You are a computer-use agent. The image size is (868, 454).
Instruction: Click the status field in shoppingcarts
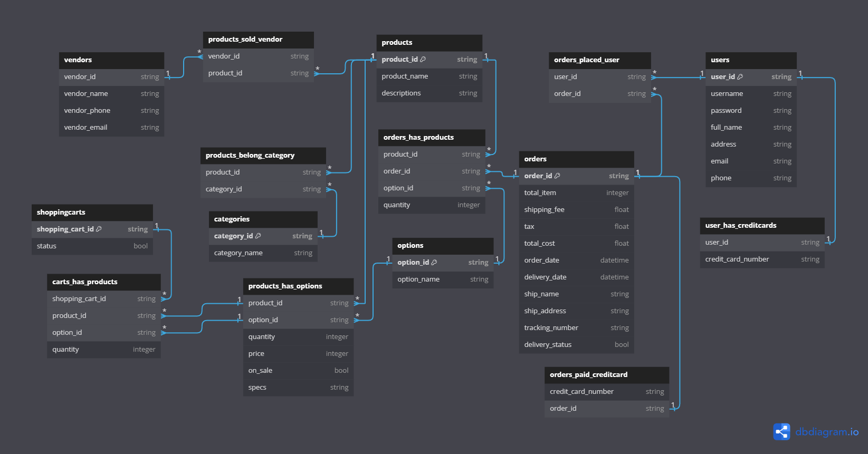point(92,246)
